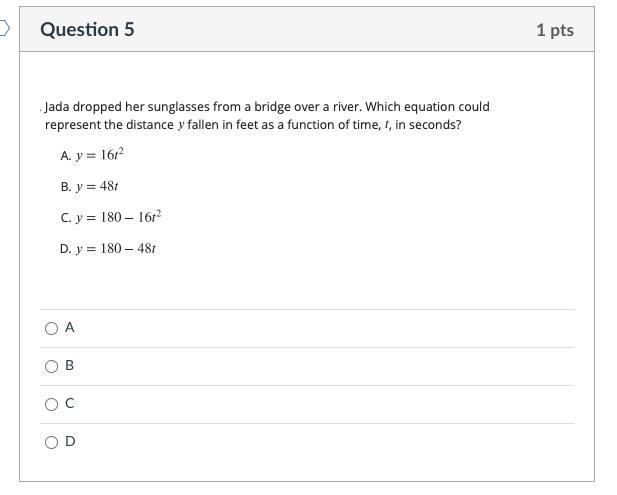
Task: Click the answer label letter C
Action: pos(70,403)
